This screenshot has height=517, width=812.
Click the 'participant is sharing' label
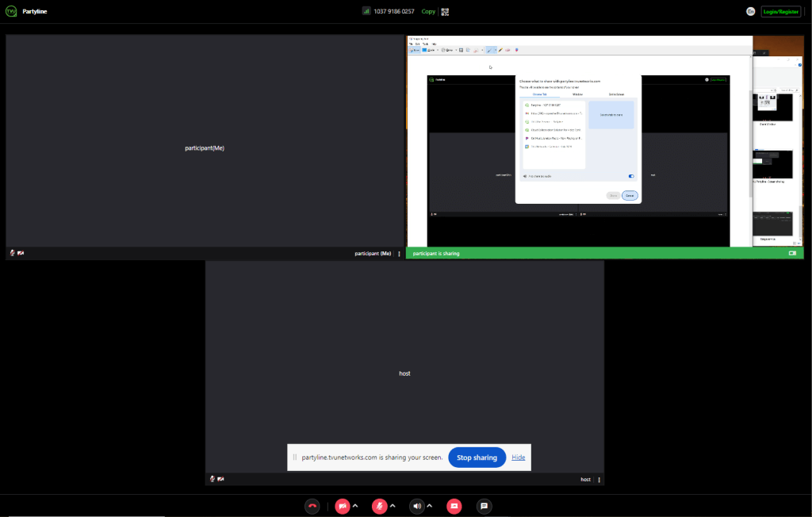(436, 253)
